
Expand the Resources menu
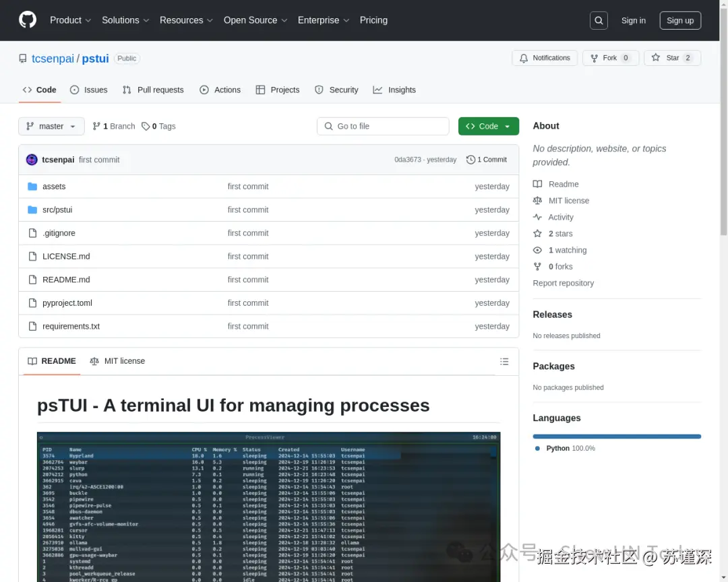(186, 20)
